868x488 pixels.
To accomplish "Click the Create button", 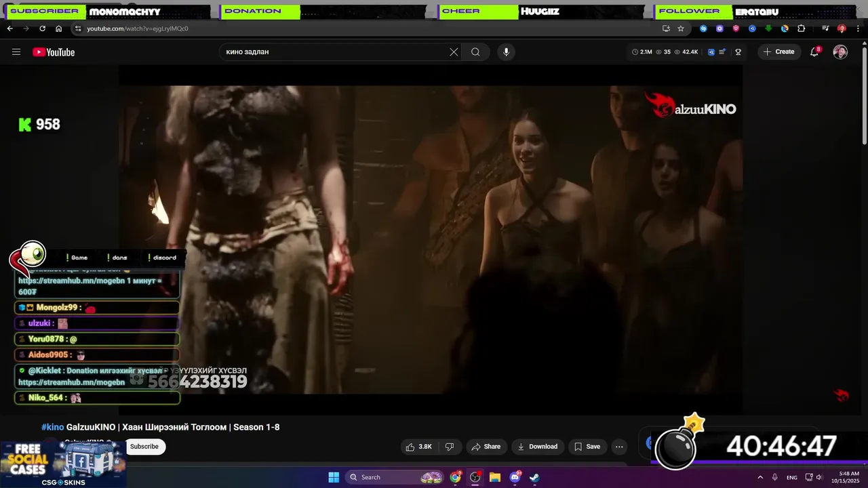I will tap(780, 52).
